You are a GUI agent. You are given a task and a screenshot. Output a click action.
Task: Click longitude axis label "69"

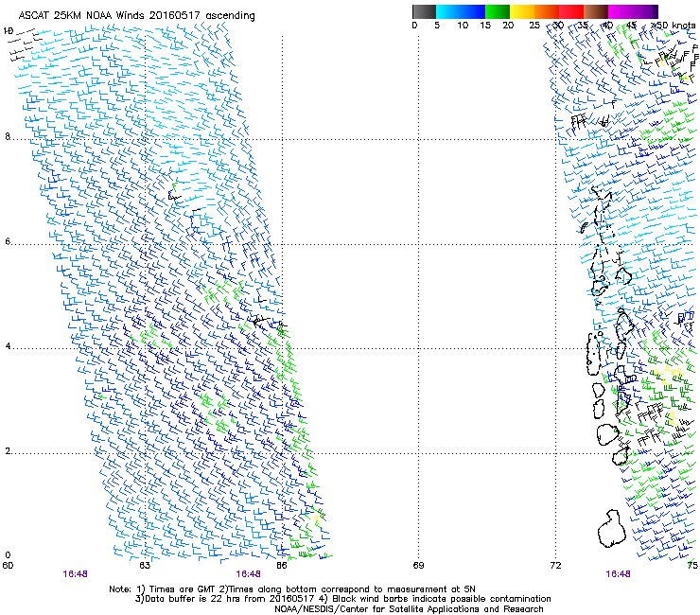point(418,566)
